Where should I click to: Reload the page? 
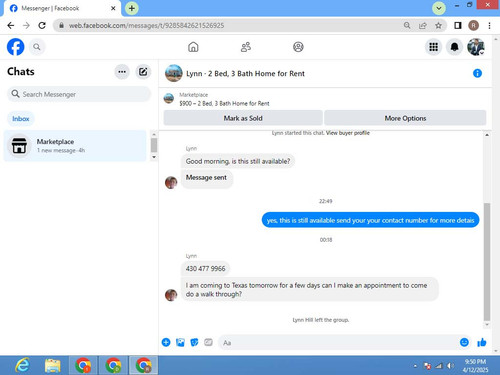tap(42, 25)
